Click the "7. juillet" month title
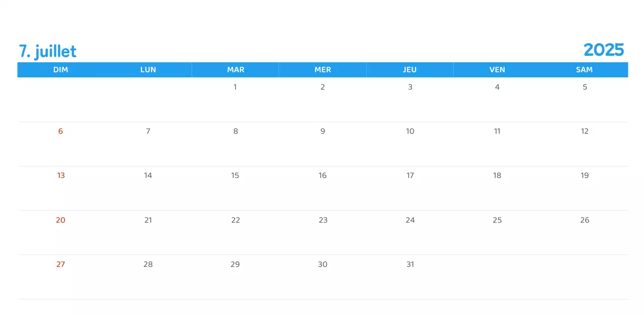Image resolution: width=644 pixels, height=315 pixels. point(48,51)
